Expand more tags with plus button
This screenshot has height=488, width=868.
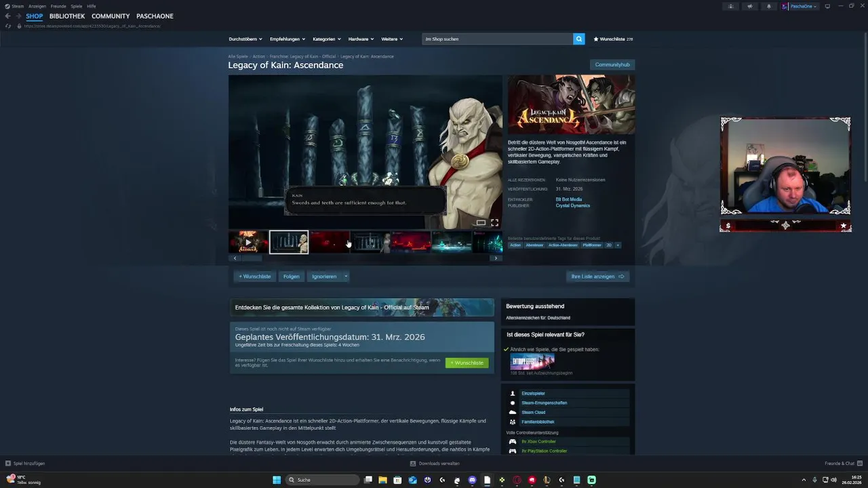coord(617,245)
